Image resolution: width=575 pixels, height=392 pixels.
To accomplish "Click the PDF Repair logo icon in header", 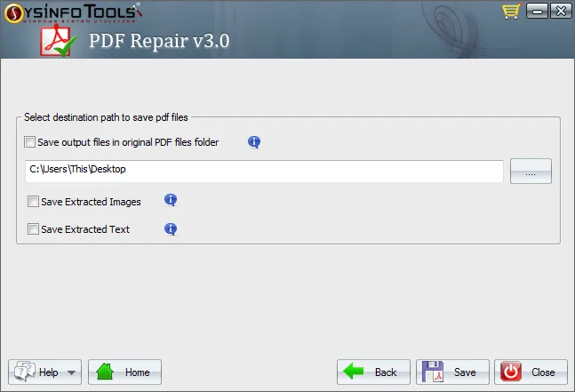I will [58, 41].
